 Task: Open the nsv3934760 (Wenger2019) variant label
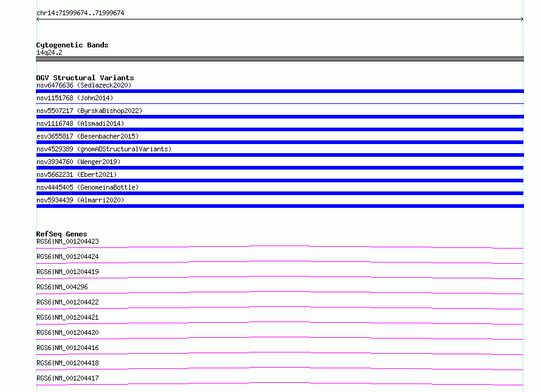point(78,162)
